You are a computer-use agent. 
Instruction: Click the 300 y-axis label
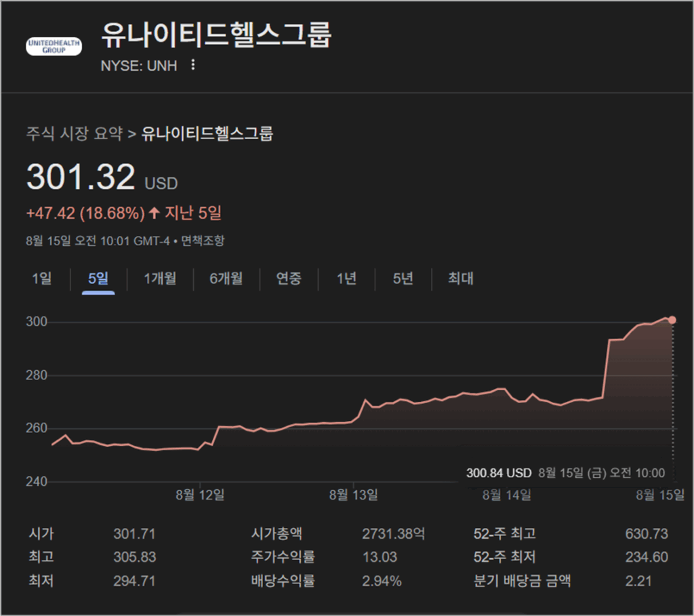click(37, 322)
